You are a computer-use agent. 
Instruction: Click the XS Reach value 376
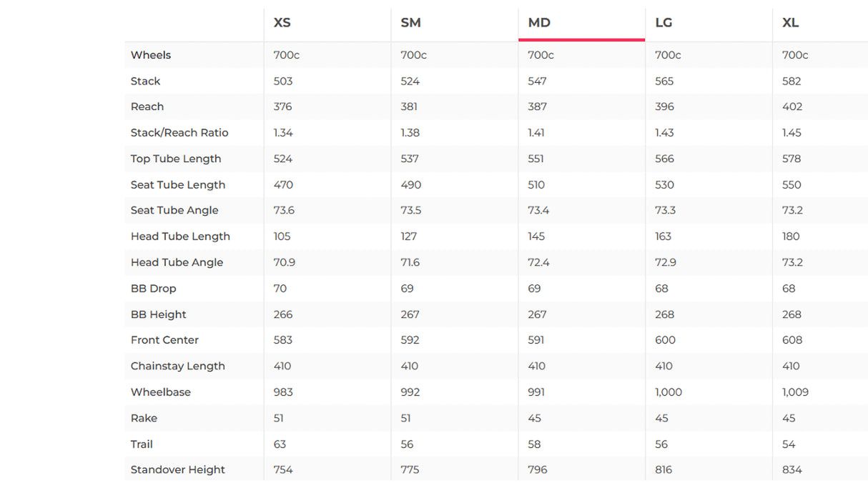coord(283,106)
